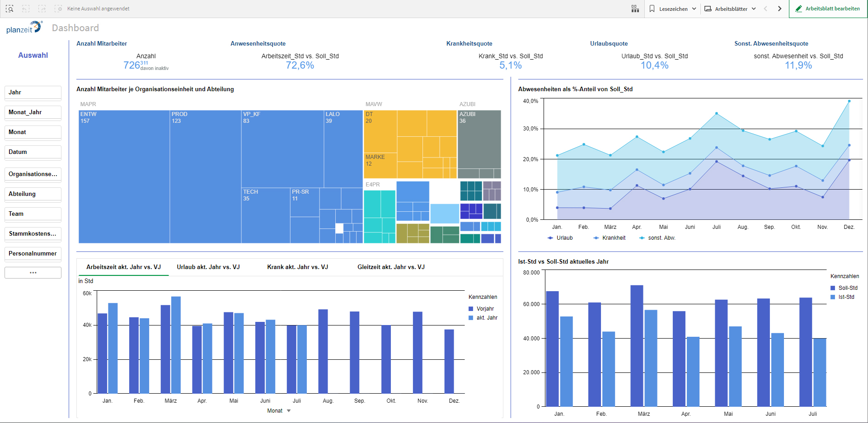This screenshot has width=868, height=423.
Task: Go to the next sheet arrow
Action: [779, 9]
